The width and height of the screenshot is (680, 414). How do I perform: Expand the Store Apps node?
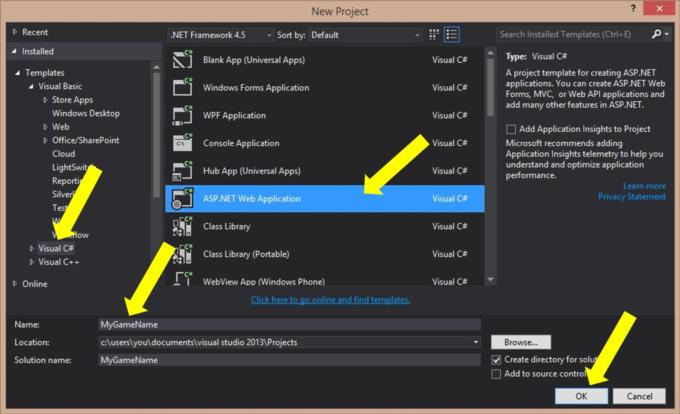point(45,100)
